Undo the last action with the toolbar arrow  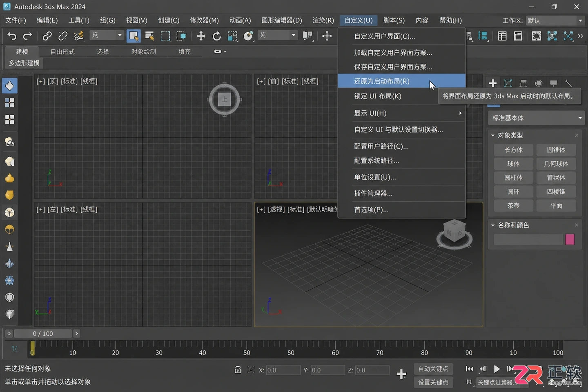12,36
